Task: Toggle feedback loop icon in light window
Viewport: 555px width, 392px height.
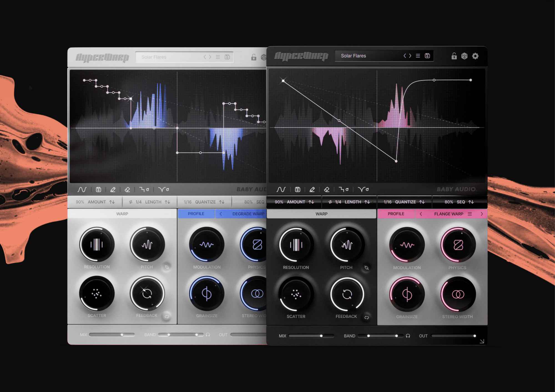Action: [167, 316]
